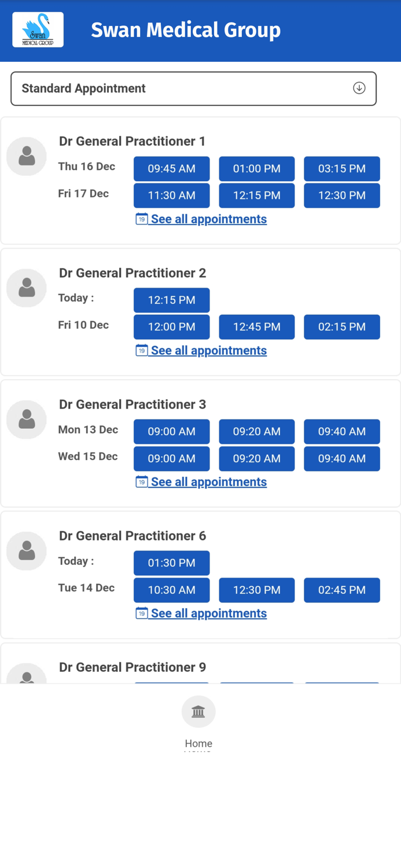Click Dr General Practitioner 6's profile avatar
The image size is (401, 868).
tap(26, 551)
